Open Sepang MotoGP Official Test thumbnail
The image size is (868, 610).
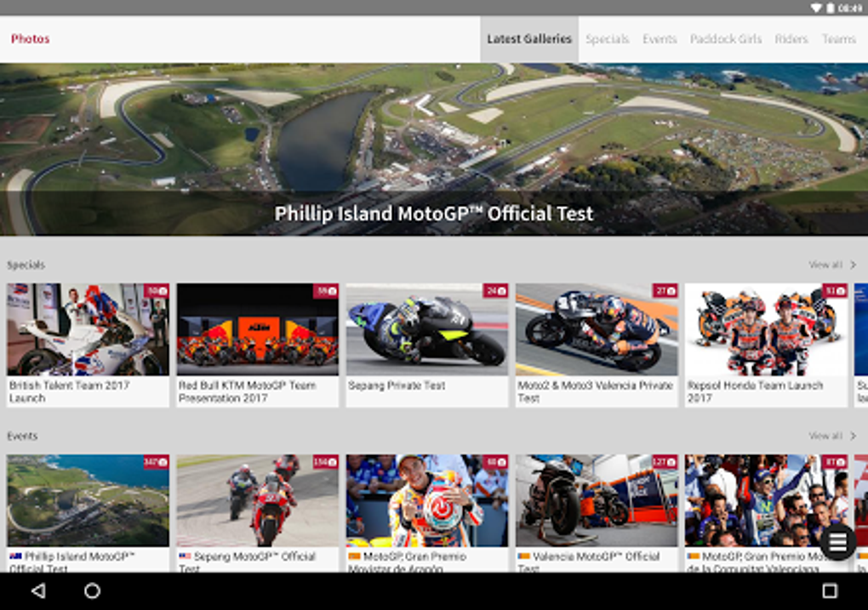pos(257,500)
